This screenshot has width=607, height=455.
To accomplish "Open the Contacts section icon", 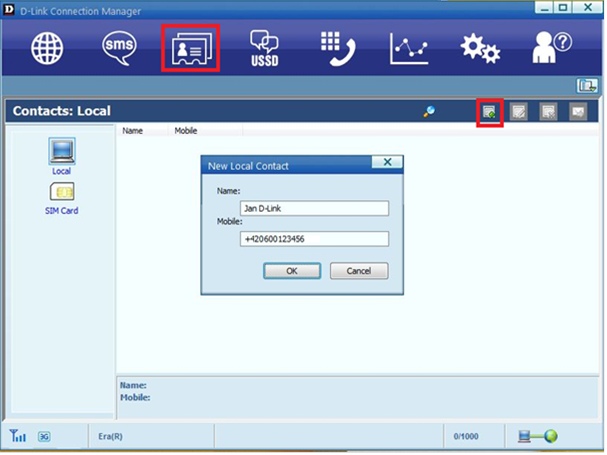I will click(x=191, y=48).
